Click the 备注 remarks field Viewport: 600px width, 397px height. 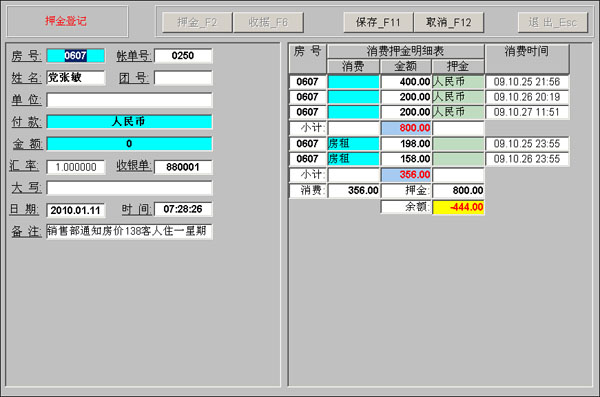[129, 231]
